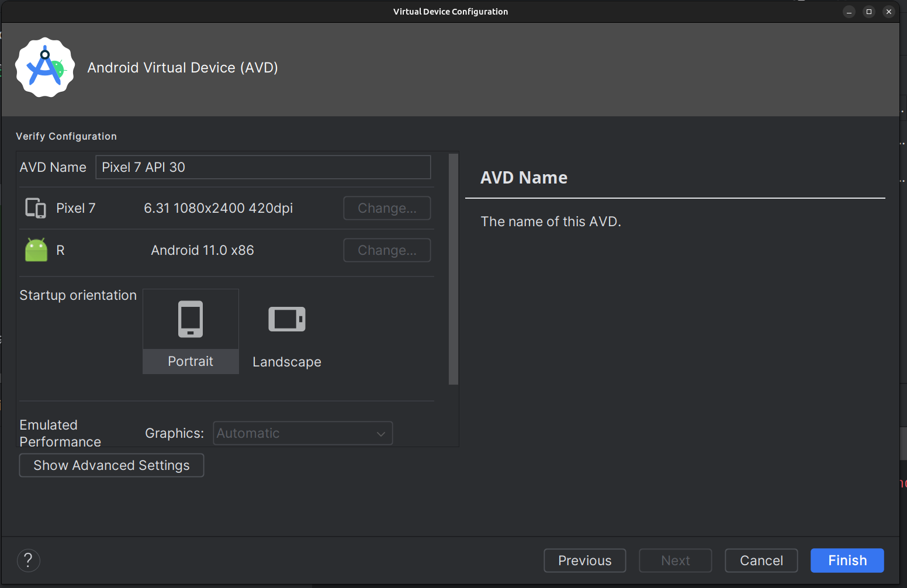Click the 'R' release name text
Screen dimensions: 907x588
[60, 250]
